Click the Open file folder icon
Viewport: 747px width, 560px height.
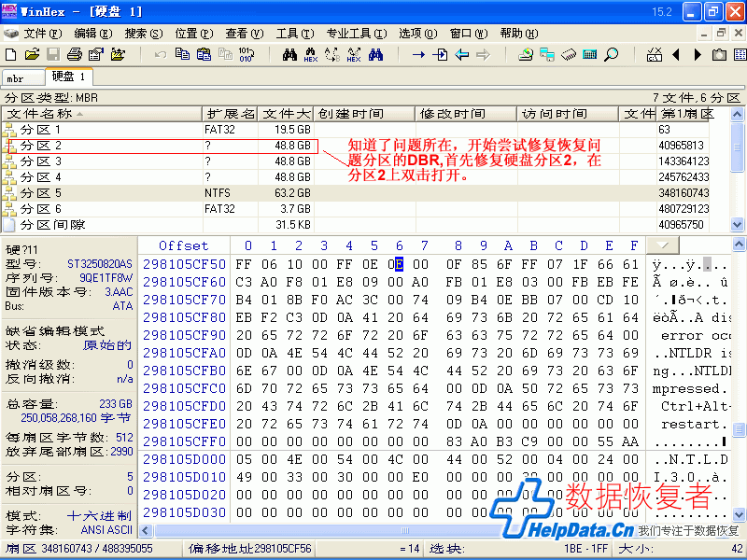(x=32, y=54)
